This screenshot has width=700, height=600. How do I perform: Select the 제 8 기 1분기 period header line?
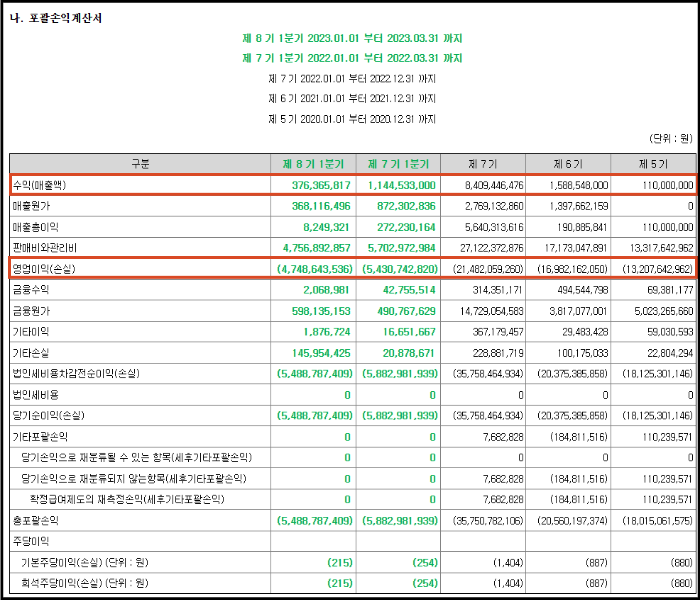352,38
